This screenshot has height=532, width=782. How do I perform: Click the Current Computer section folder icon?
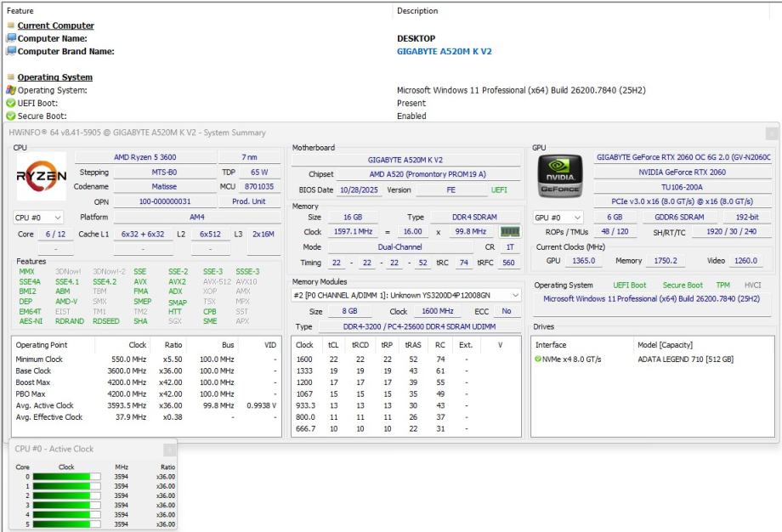point(11,25)
